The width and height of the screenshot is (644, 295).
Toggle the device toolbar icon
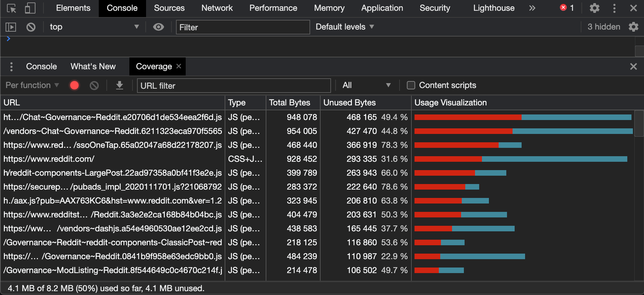[30, 8]
